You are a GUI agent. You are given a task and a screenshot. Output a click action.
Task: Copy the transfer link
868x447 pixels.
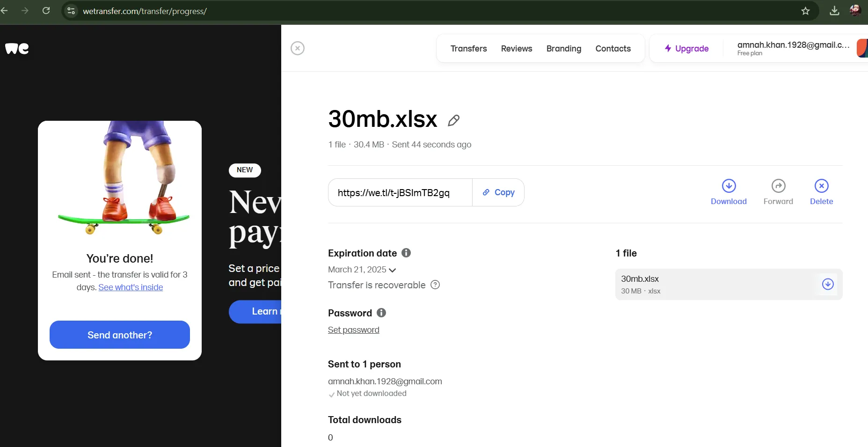tap(498, 192)
